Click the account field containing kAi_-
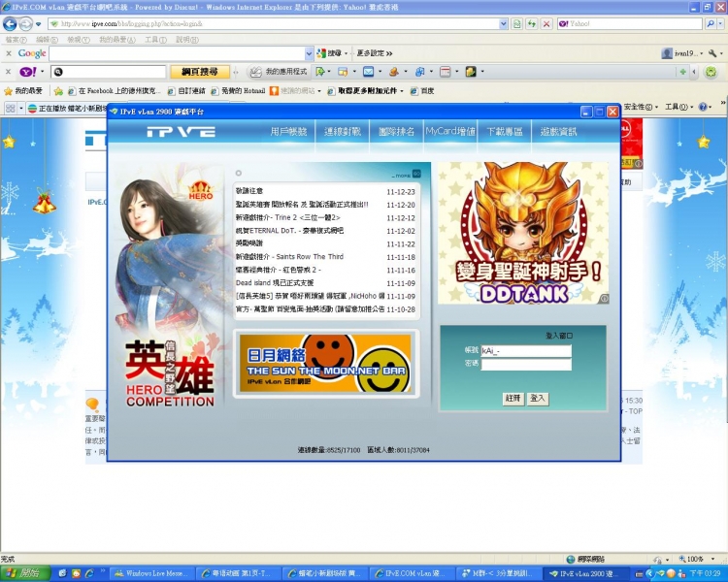Image resolution: width=728 pixels, height=582 pixels. click(x=526, y=351)
